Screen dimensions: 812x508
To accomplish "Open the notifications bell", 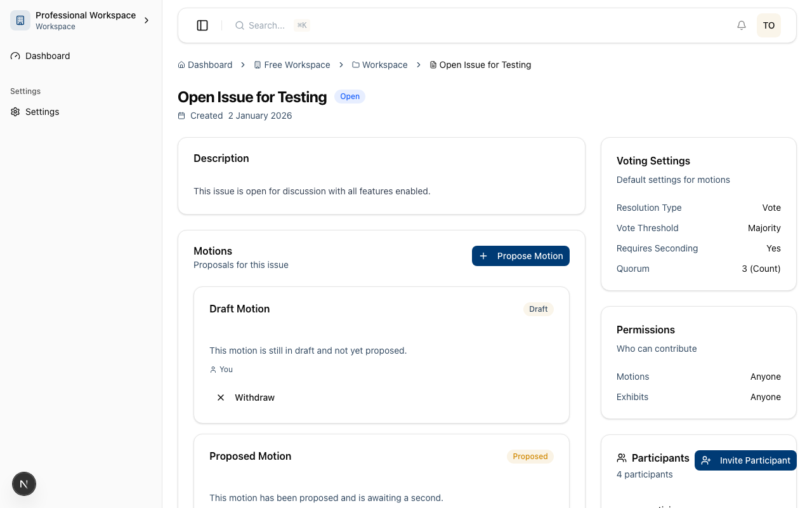I will 741,25.
